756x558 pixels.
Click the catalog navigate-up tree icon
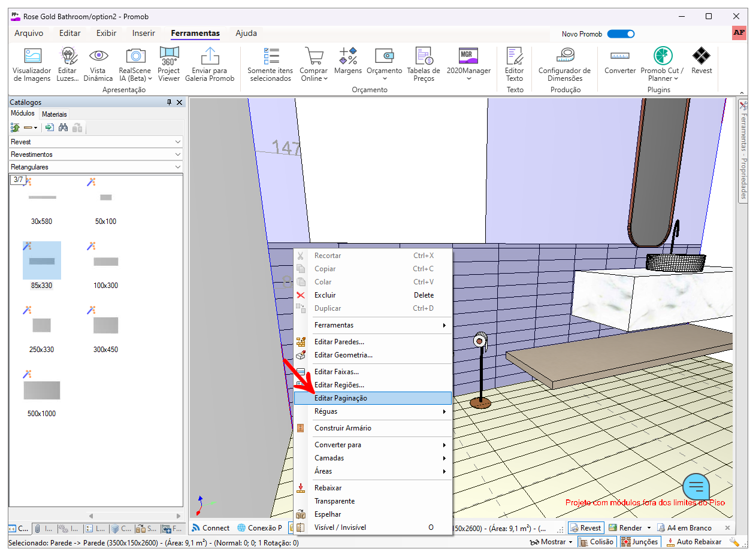16,128
